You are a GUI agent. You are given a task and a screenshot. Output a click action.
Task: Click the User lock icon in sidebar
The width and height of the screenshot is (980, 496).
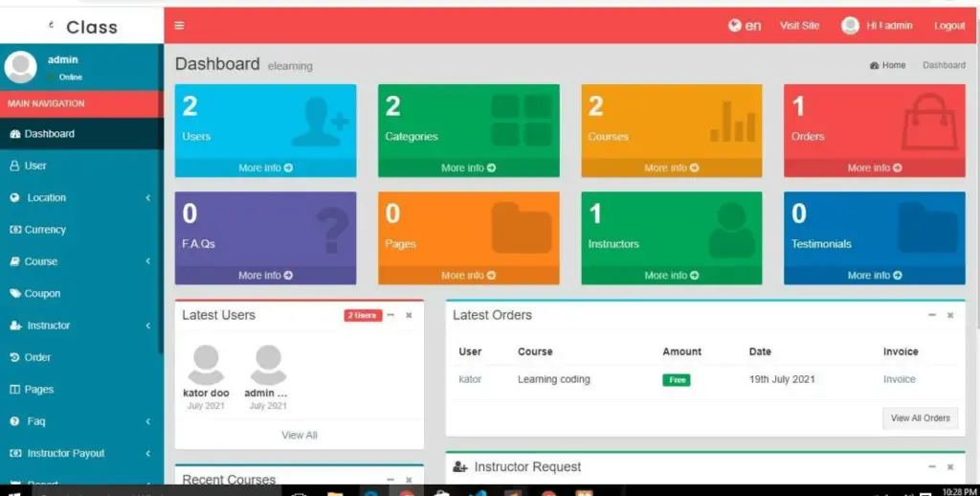coord(14,166)
